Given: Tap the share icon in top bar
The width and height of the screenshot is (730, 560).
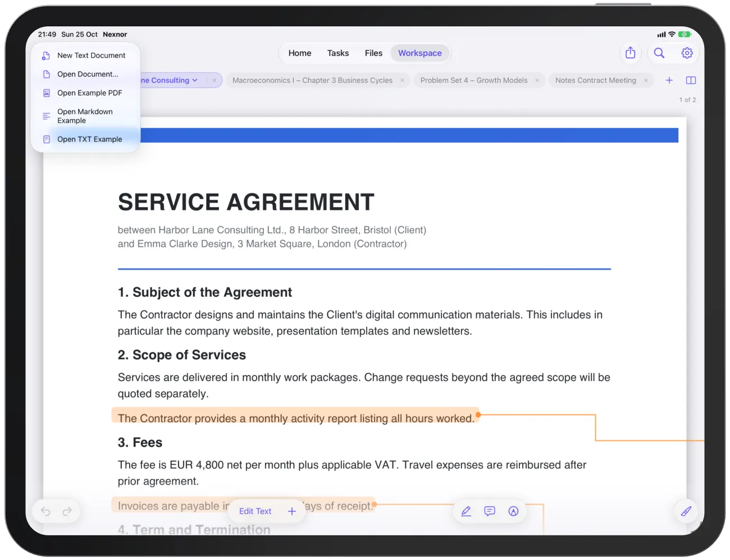Looking at the screenshot, I should pos(631,53).
